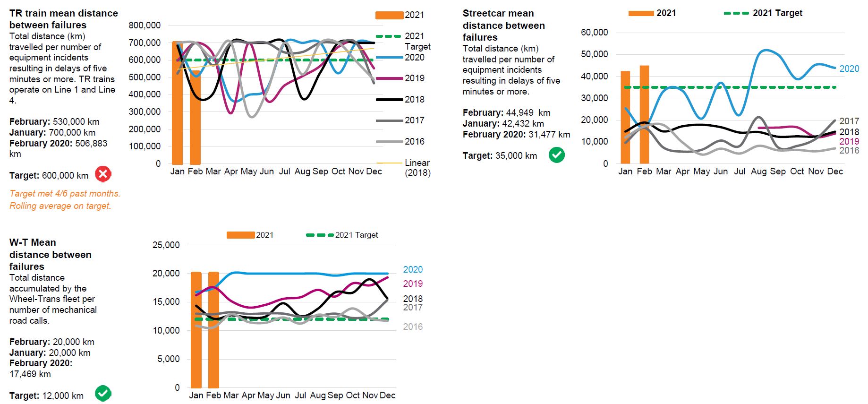Click the magenta 2019 legend line in TR chart

(x=389, y=78)
